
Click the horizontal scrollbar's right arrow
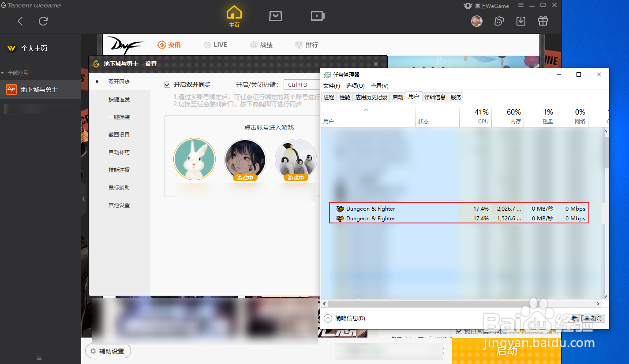coord(598,304)
